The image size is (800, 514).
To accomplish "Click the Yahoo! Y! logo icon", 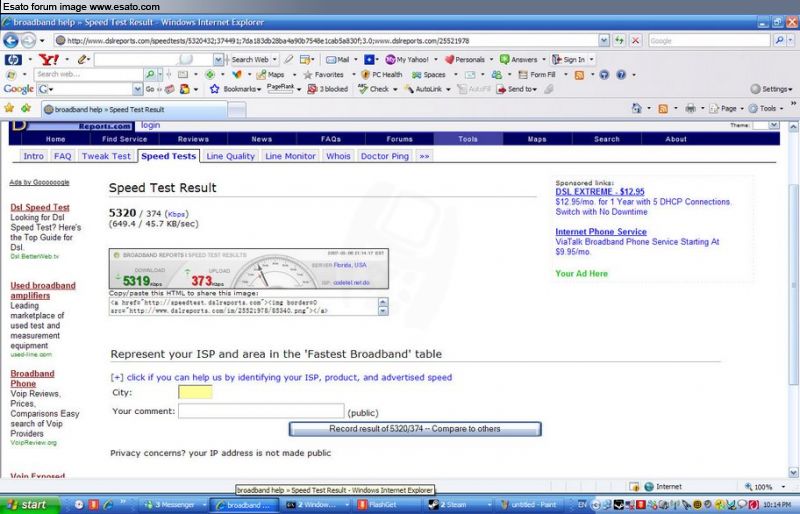I will [x=48, y=60].
